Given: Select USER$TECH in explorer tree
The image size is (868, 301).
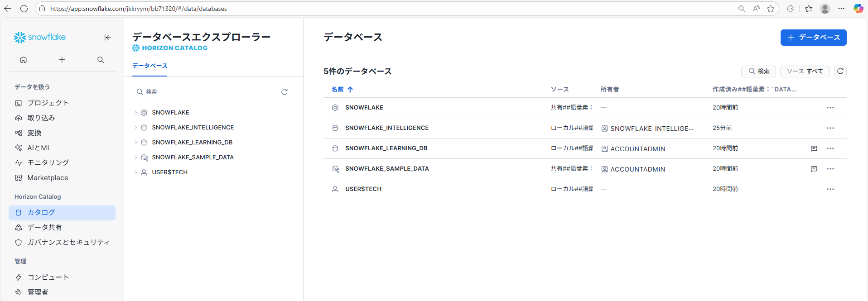Looking at the screenshot, I should click(x=169, y=172).
